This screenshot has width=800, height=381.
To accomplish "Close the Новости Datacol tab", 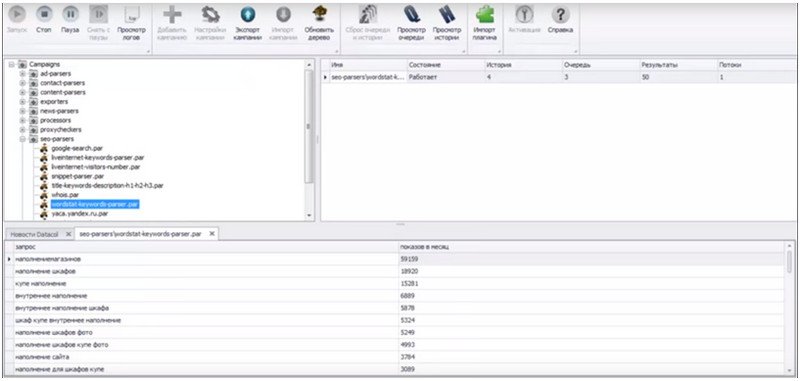I will (68, 234).
